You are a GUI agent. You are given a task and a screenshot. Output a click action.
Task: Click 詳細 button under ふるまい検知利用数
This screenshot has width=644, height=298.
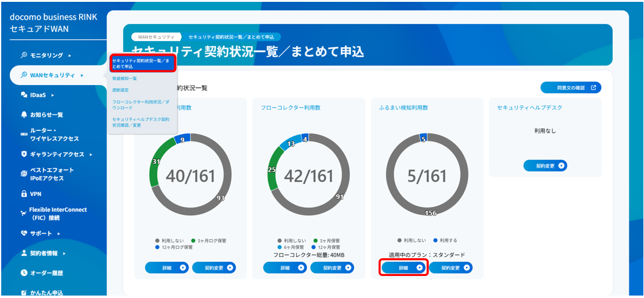tap(403, 268)
